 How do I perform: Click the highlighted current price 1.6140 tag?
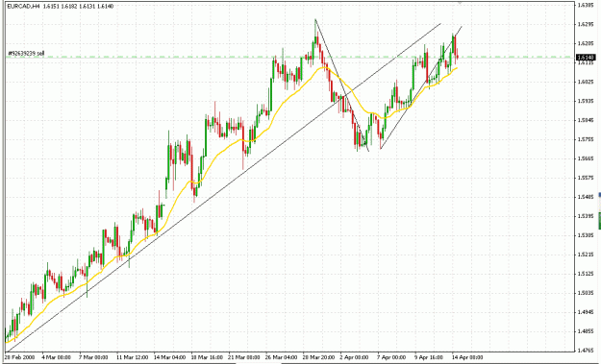[x=586, y=58]
